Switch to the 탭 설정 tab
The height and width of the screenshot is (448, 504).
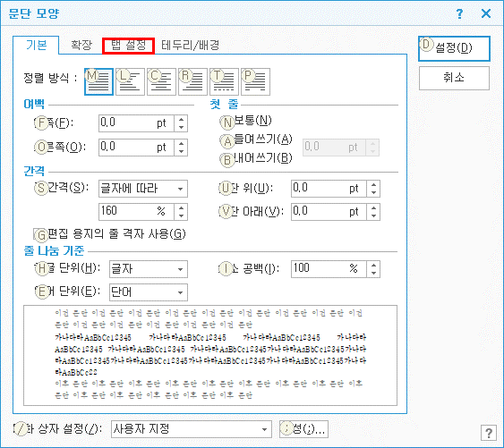coord(129,46)
